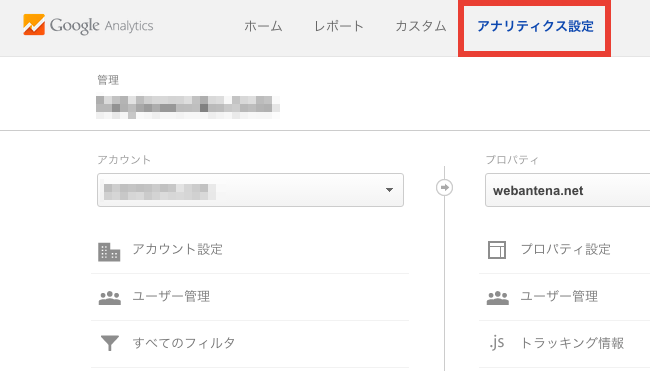Open ユーザー管理 under the account column
Viewport: 650px width, 371px height.
point(171,296)
